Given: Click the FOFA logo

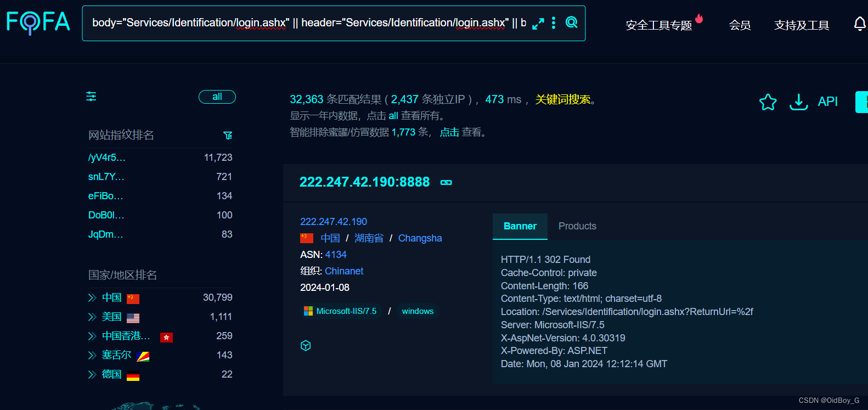Looking at the screenshot, I should (38, 23).
